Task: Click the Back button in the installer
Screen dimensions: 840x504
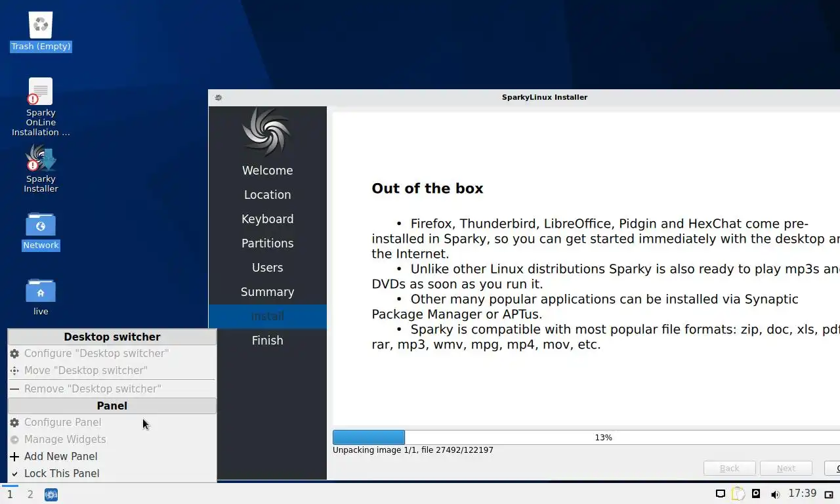Action: (x=730, y=468)
